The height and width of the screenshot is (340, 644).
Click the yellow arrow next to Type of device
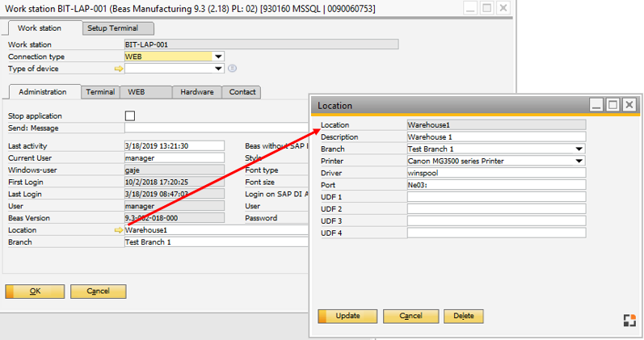(119, 69)
